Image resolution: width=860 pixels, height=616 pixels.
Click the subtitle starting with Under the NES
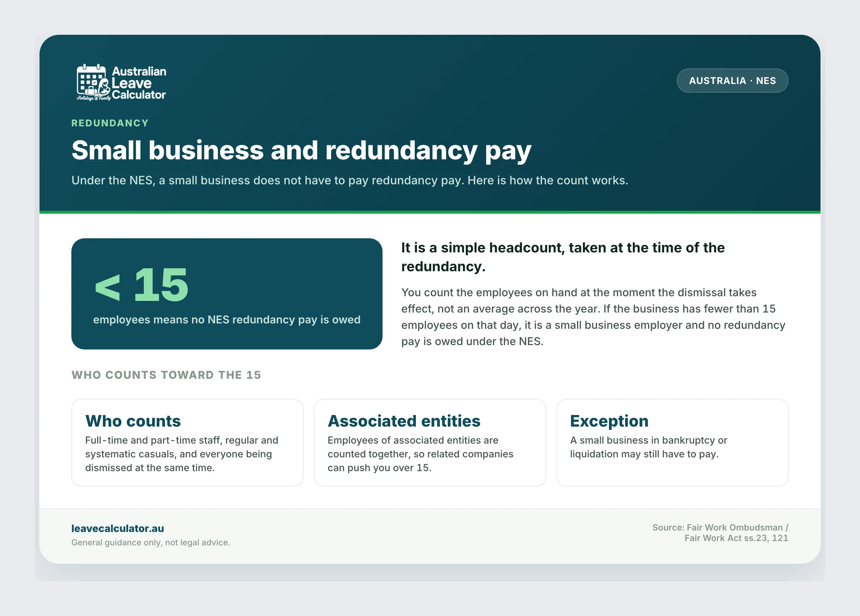(350, 180)
